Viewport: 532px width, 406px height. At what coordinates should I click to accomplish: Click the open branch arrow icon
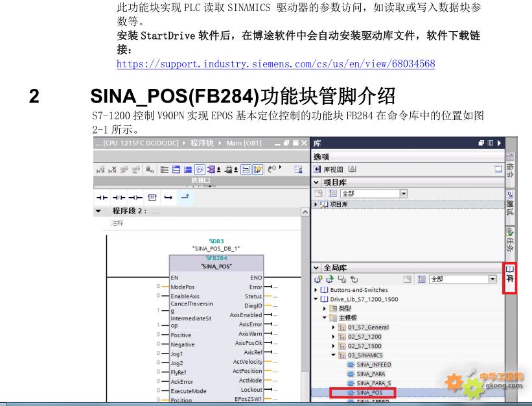[168, 198]
